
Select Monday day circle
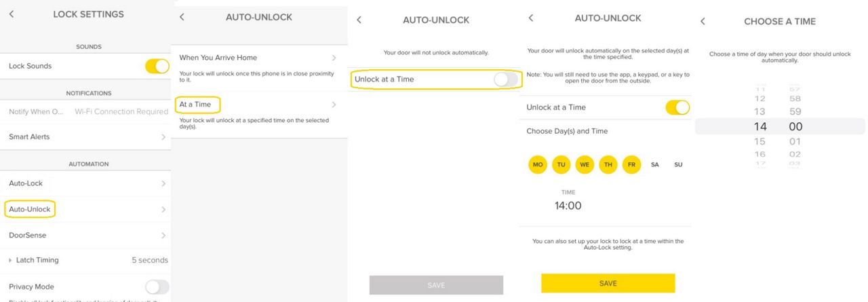coord(538,164)
